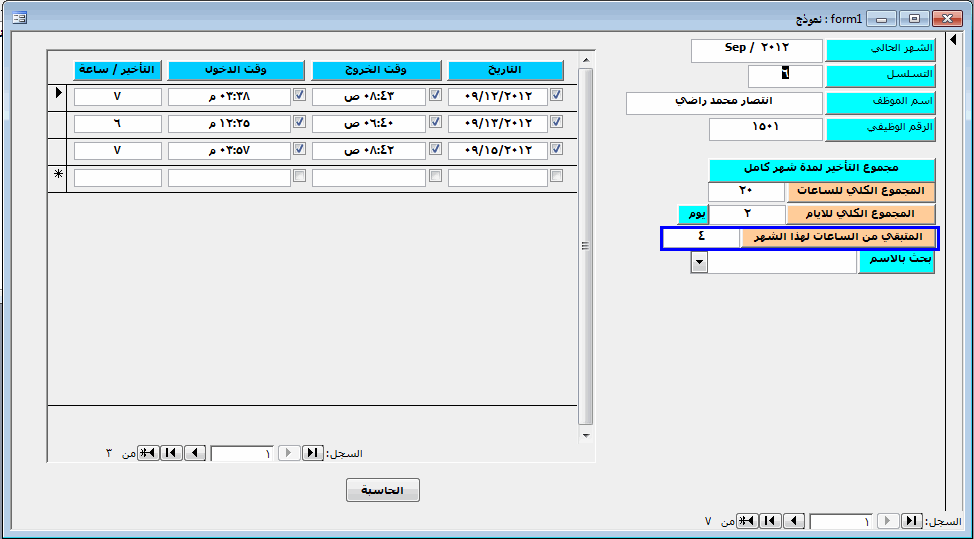Open the form1 window control menu icon
The image size is (974, 539).
click(x=19, y=18)
